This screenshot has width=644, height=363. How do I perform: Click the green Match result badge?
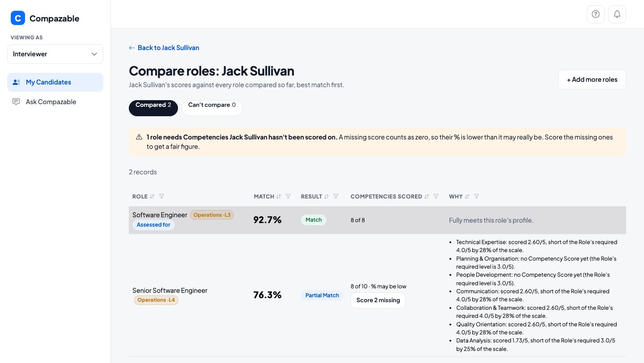(x=314, y=220)
